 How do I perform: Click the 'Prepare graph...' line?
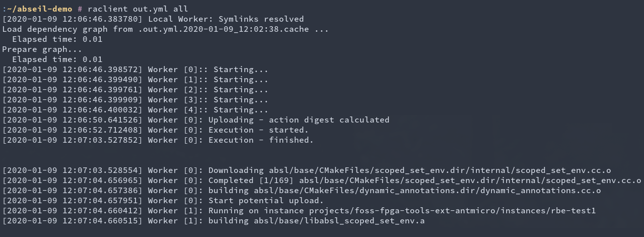(42, 49)
